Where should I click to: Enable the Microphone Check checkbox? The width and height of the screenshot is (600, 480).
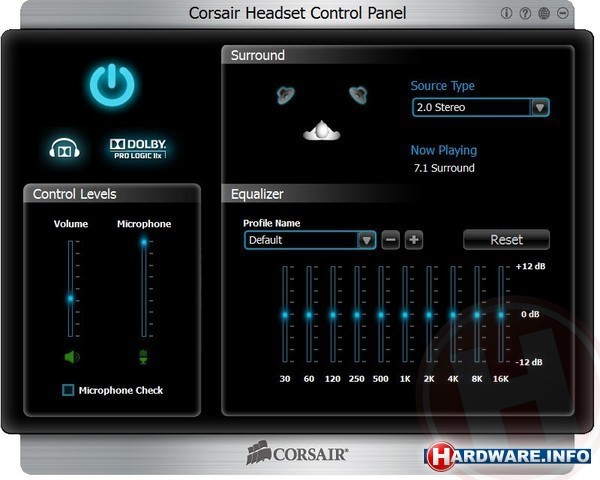[x=68, y=390]
